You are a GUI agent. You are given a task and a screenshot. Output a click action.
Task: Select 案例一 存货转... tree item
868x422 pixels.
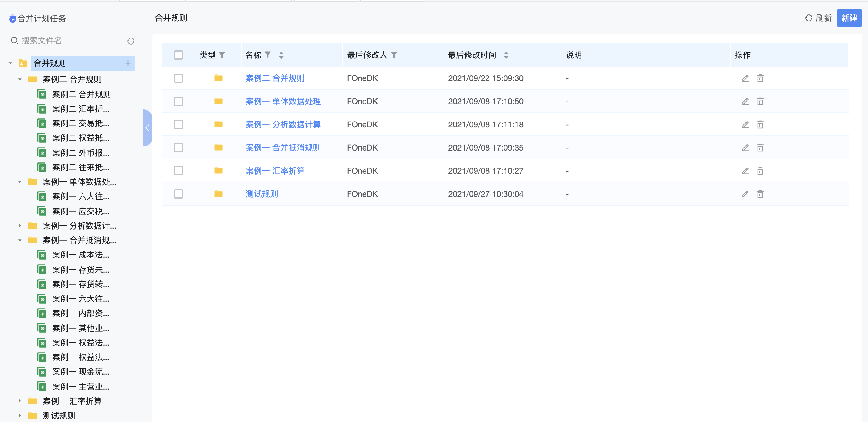click(81, 284)
